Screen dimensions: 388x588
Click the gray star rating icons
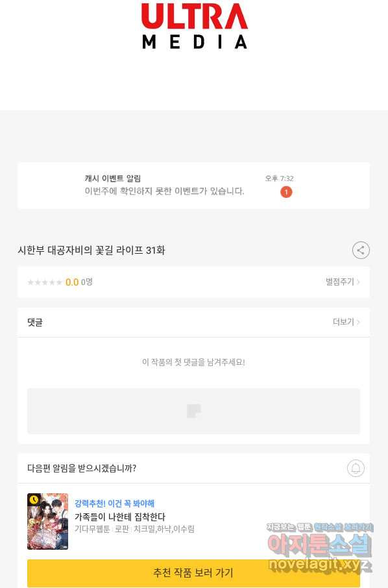(x=45, y=282)
